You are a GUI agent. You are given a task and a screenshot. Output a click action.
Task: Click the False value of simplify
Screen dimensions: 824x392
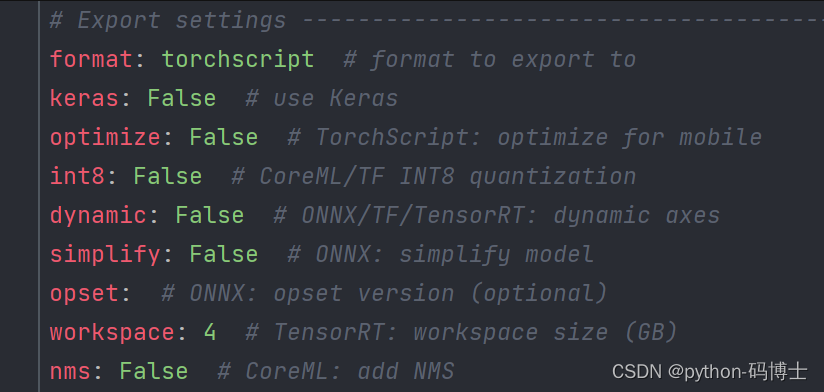pos(224,254)
